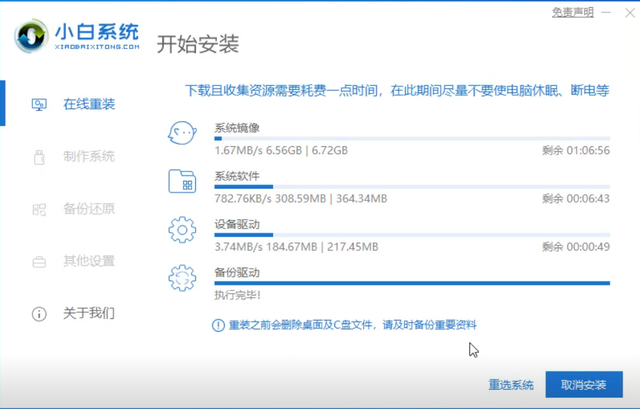Click the 设备驱动 label
640x409 pixels.
237,225
